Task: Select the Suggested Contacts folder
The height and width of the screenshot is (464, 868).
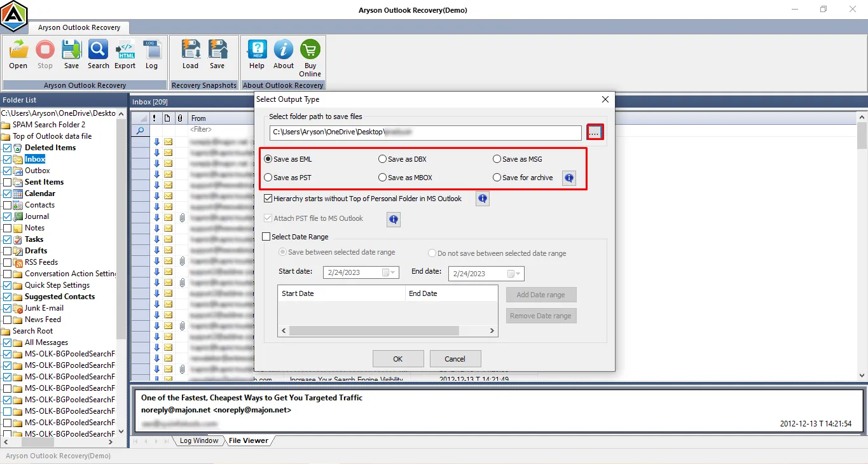Action: (x=60, y=297)
